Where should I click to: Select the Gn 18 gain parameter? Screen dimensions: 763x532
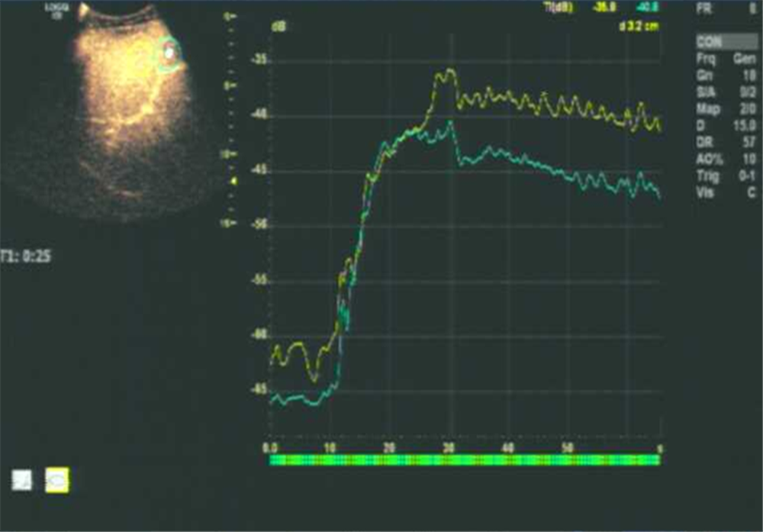pyautogui.click(x=725, y=76)
